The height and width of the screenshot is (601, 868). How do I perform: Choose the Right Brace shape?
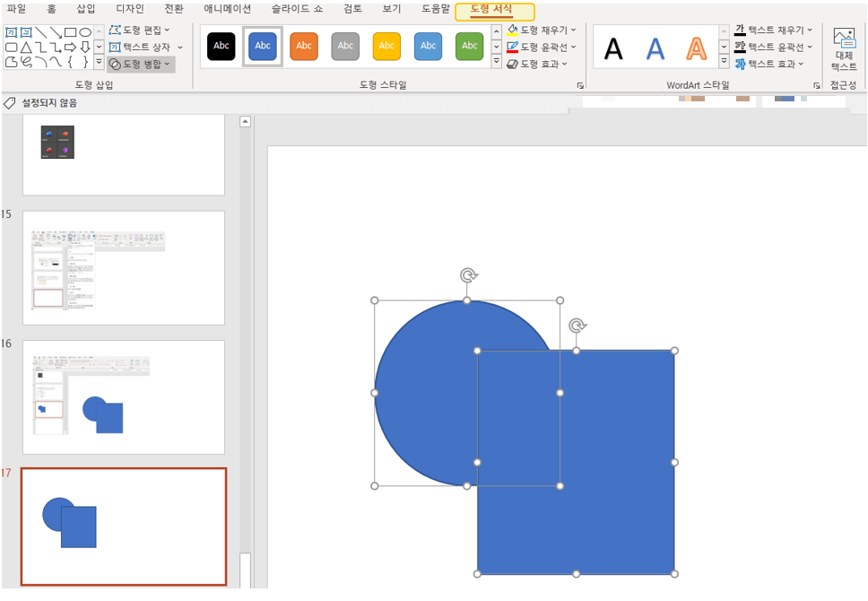click(85, 62)
